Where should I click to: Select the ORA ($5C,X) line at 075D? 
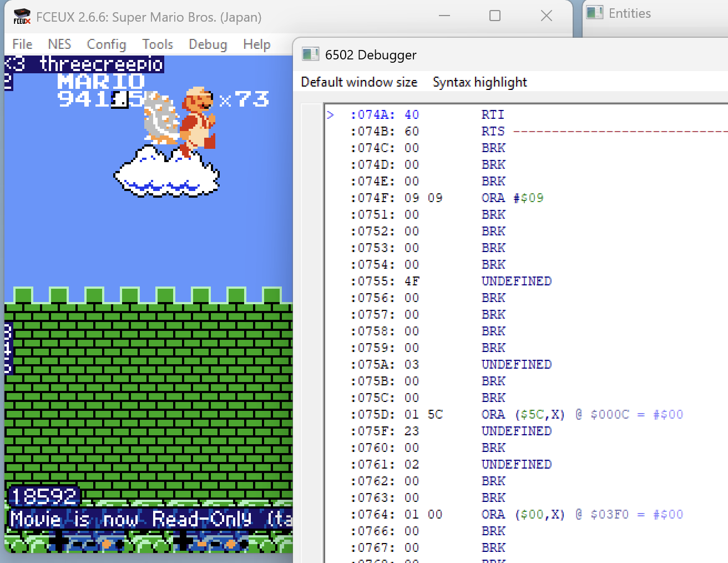click(x=523, y=415)
